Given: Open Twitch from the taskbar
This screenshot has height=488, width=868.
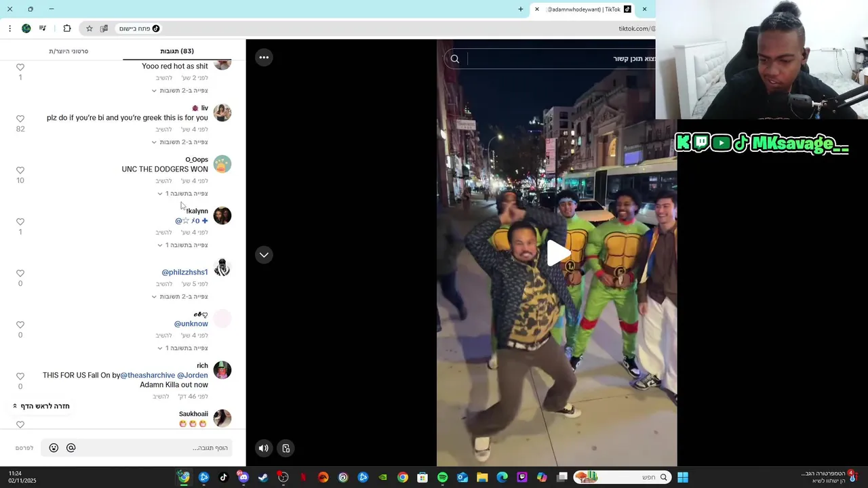Looking at the screenshot, I should pyautogui.click(x=522, y=478).
